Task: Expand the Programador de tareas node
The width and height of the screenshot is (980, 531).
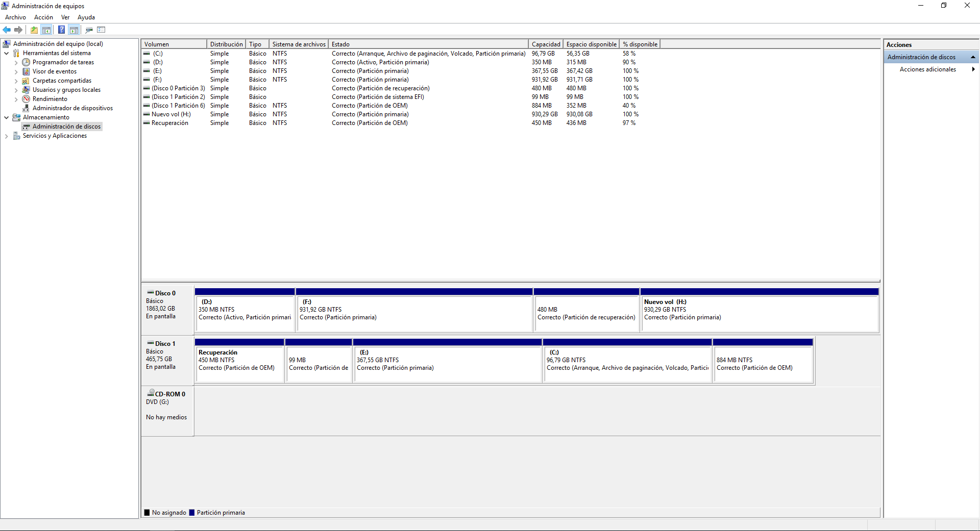Action: [x=16, y=63]
